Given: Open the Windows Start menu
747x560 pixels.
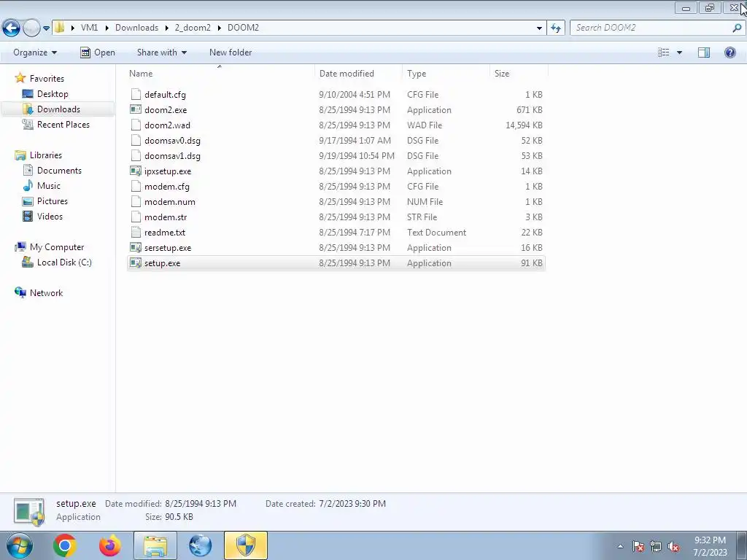Looking at the screenshot, I should [x=19, y=545].
